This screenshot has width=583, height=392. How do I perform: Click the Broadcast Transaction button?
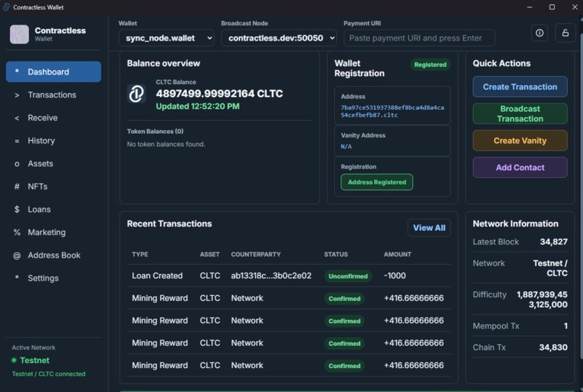[520, 114]
